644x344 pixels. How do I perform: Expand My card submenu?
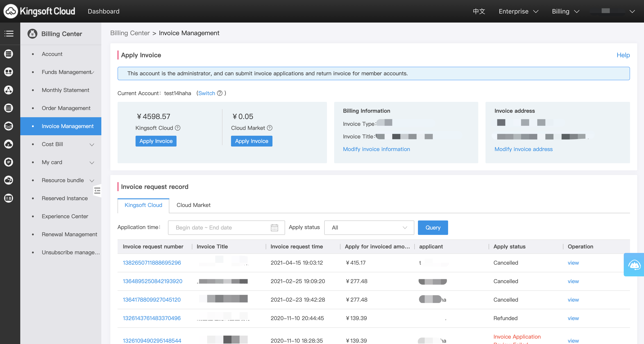click(x=92, y=163)
